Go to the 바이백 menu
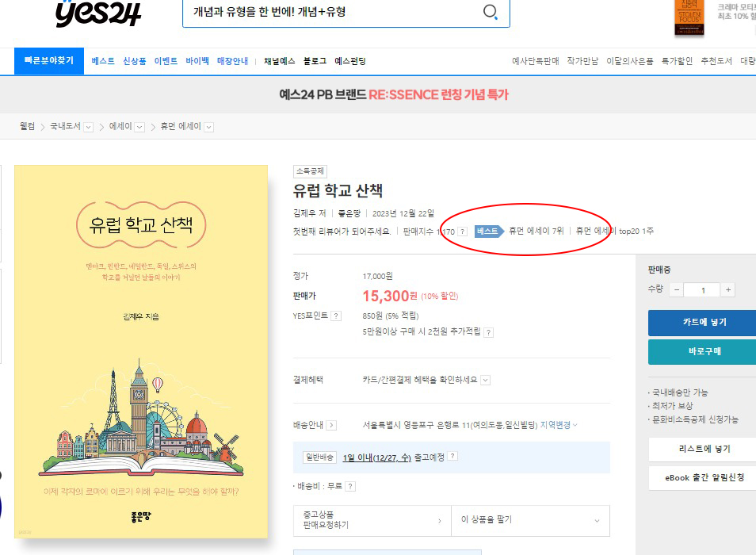 (x=197, y=61)
